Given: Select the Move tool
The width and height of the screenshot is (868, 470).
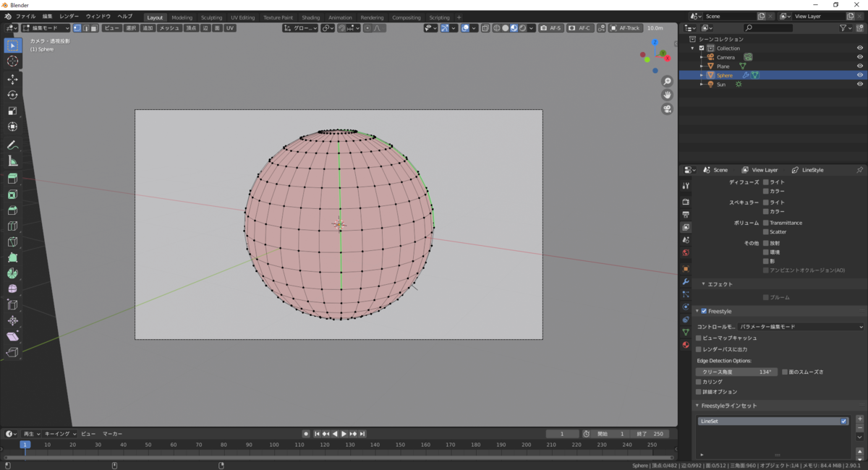Looking at the screenshot, I should point(12,79).
